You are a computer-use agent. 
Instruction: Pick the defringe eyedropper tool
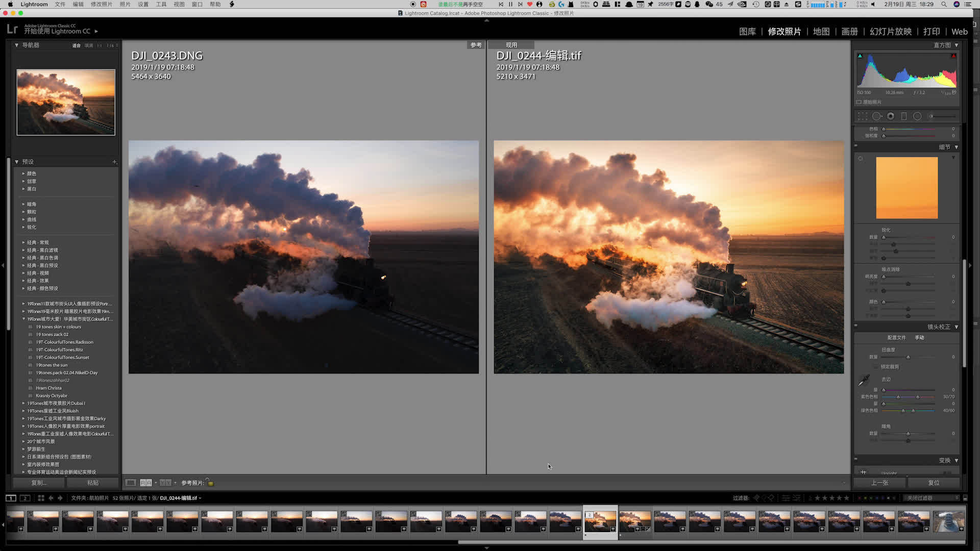point(864,381)
